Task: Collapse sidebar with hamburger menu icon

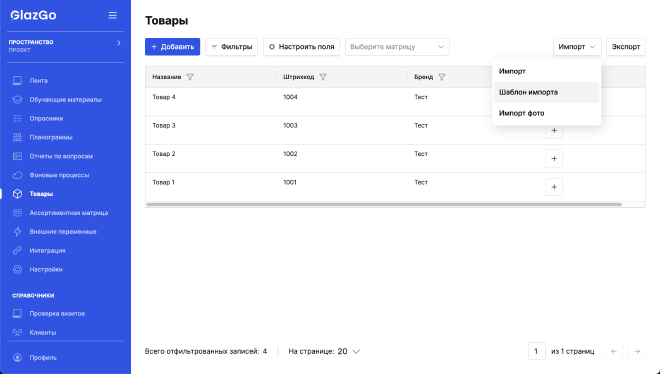Action: click(113, 15)
